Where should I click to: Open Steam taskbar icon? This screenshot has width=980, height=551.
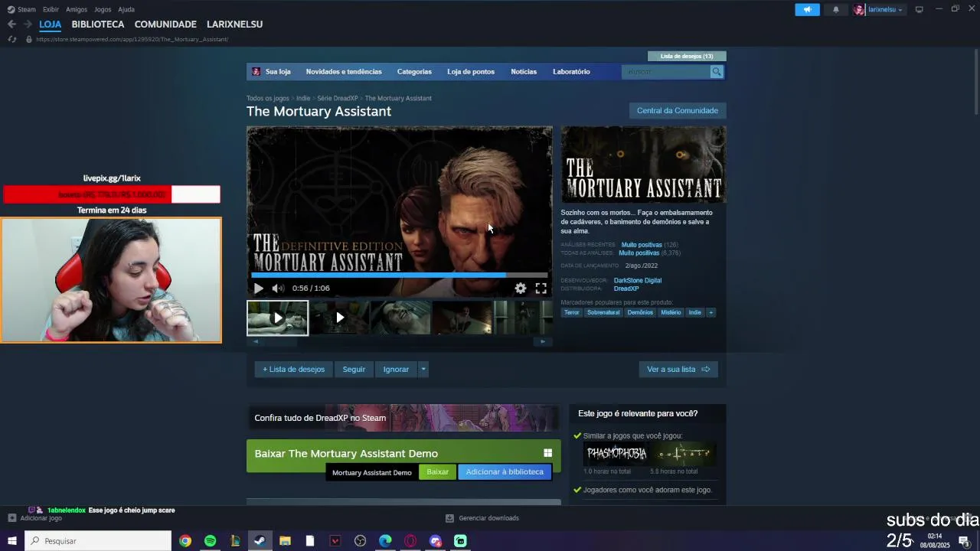[260, 541]
